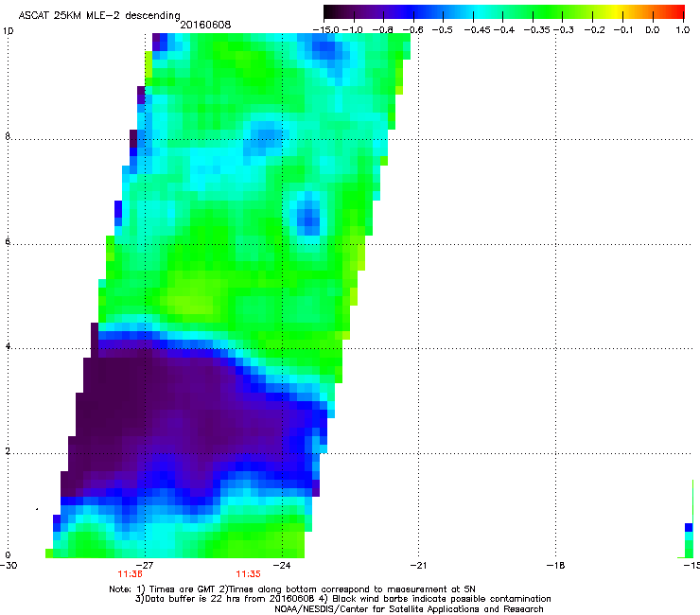
Task: Click the color bar label 1.0 at the red end
Action: click(683, 30)
